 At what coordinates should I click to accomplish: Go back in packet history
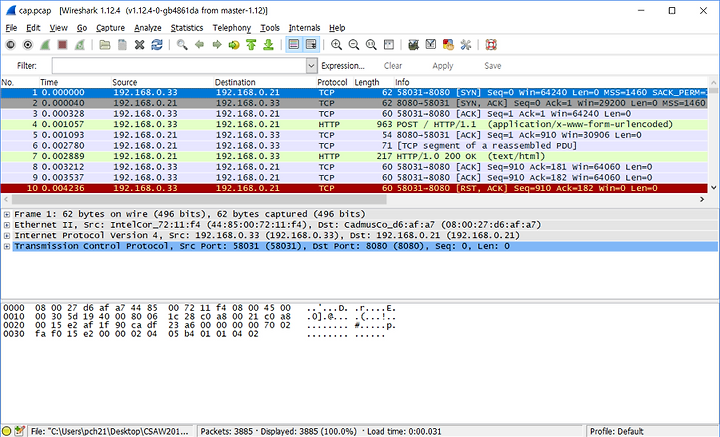(x=199, y=45)
